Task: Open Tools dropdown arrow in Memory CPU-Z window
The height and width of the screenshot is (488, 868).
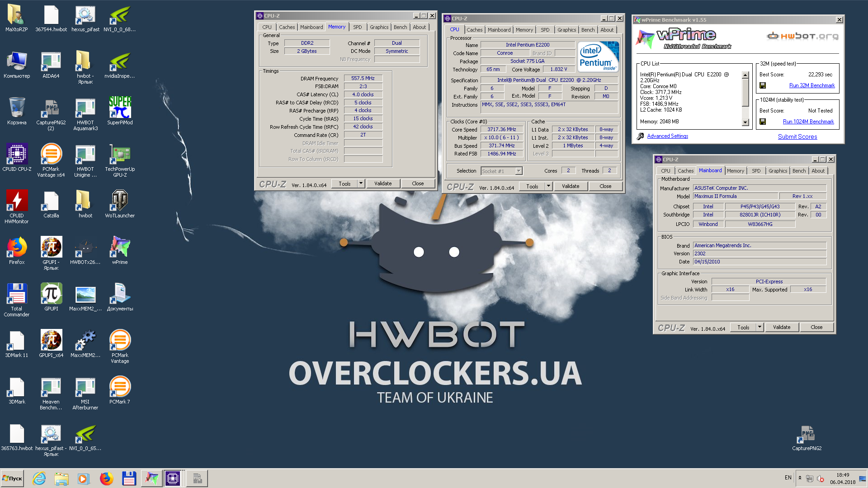Action: [361, 183]
